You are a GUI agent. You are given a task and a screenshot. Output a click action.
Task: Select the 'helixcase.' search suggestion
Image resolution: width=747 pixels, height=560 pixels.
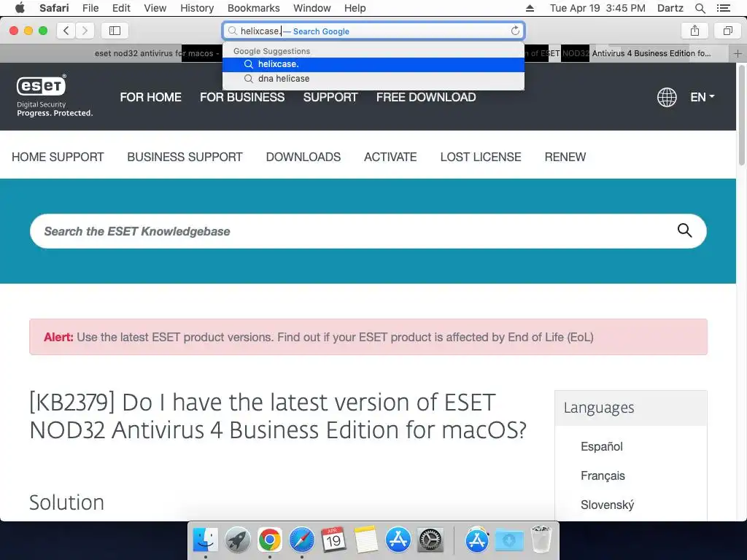click(x=373, y=64)
